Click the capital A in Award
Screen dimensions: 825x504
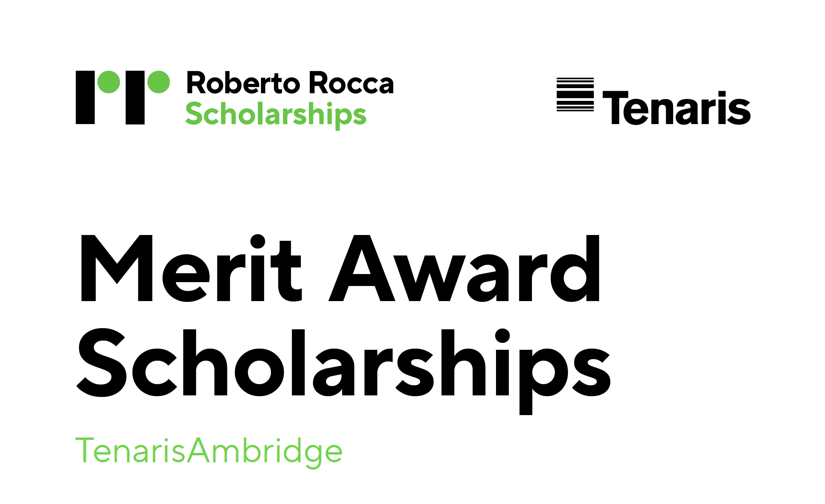coord(362,268)
